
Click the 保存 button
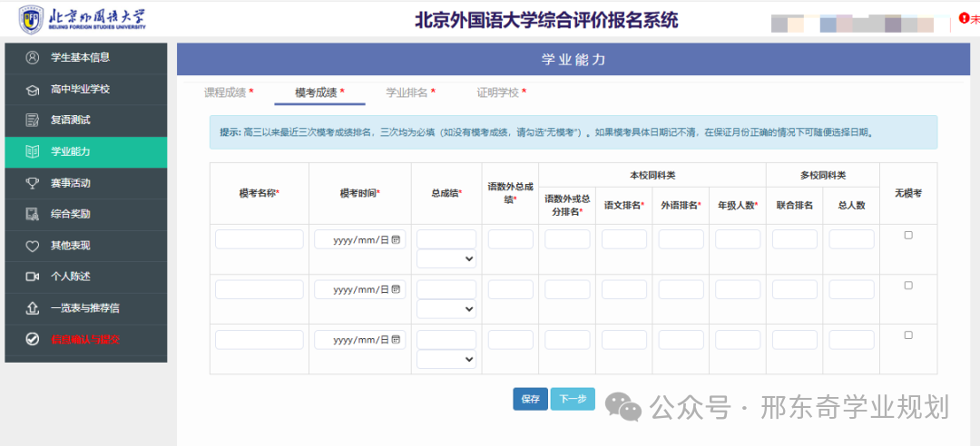click(x=530, y=399)
